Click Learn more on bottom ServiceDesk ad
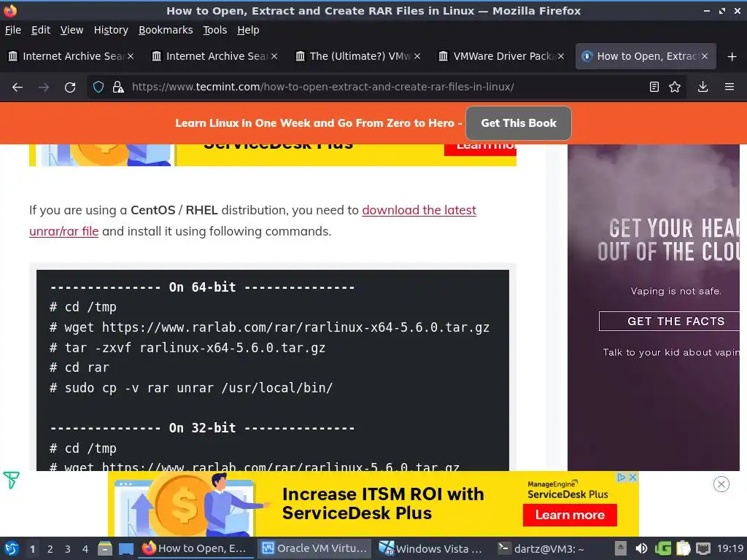The width and height of the screenshot is (747, 560). click(570, 516)
